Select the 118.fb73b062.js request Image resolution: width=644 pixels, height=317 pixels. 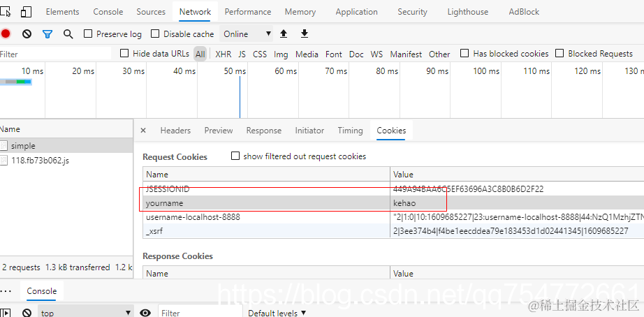click(66, 160)
